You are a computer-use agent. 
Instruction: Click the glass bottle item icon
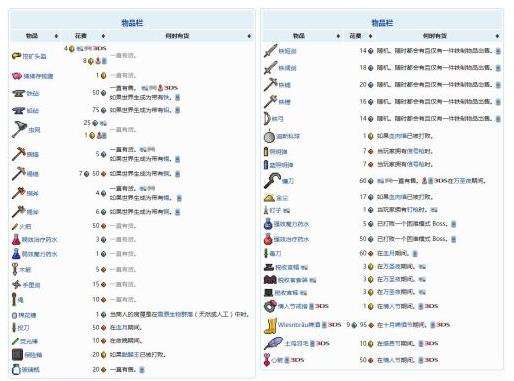16,369
